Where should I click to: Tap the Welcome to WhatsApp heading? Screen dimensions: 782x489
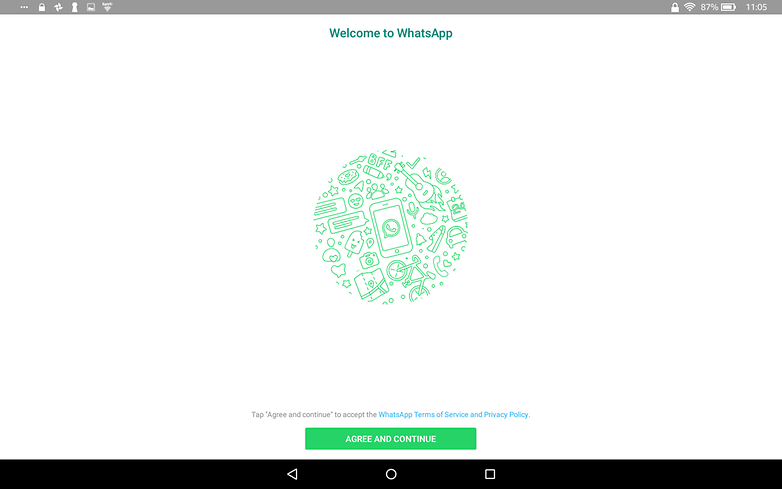pyautogui.click(x=391, y=33)
